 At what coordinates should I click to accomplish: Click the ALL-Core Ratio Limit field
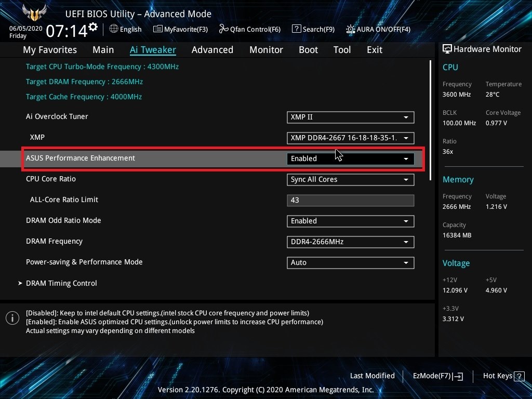coord(351,200)
